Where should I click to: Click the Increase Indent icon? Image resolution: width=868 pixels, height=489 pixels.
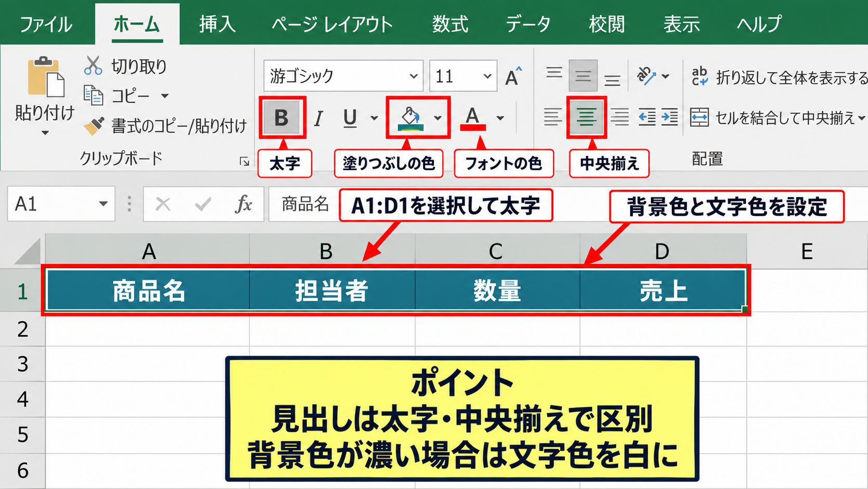coord(669,117)
